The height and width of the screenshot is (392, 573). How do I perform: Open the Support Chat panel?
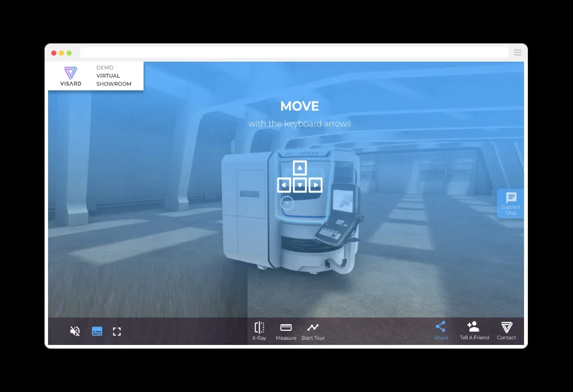point(510,204)
